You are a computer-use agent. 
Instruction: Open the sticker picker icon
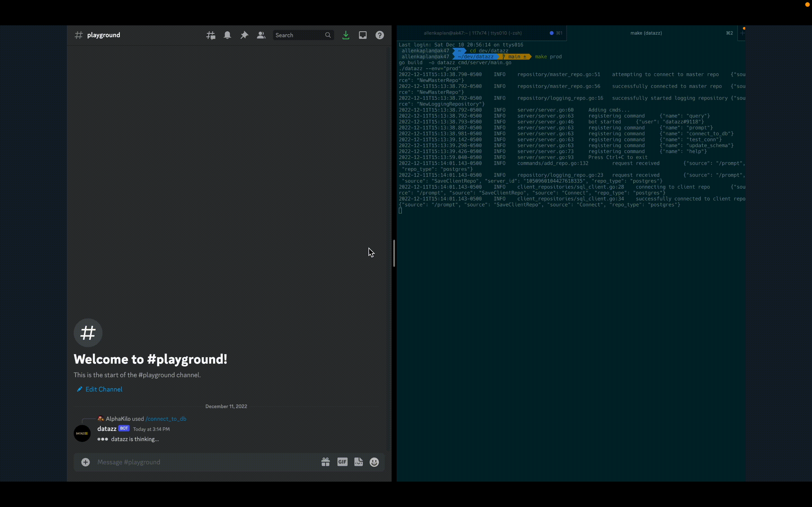click(x=358, y=462)
